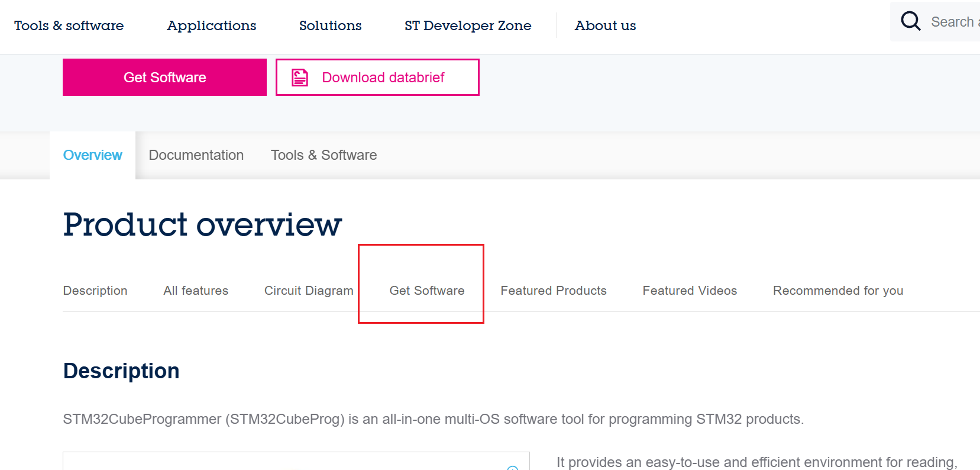Switch to the Overview tab

tap(93, 155)
